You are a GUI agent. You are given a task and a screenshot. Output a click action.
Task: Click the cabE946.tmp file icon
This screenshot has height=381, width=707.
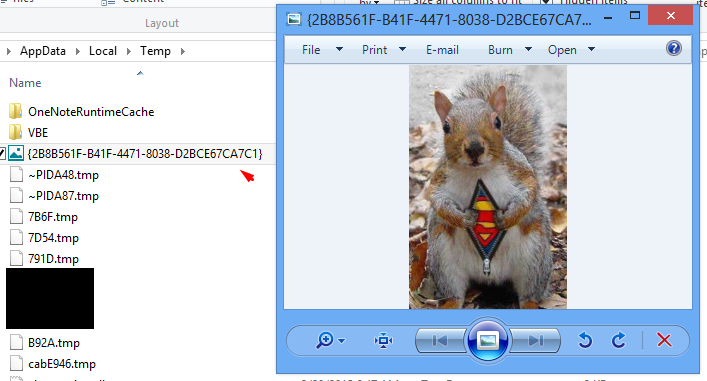[x=16, y=363]
